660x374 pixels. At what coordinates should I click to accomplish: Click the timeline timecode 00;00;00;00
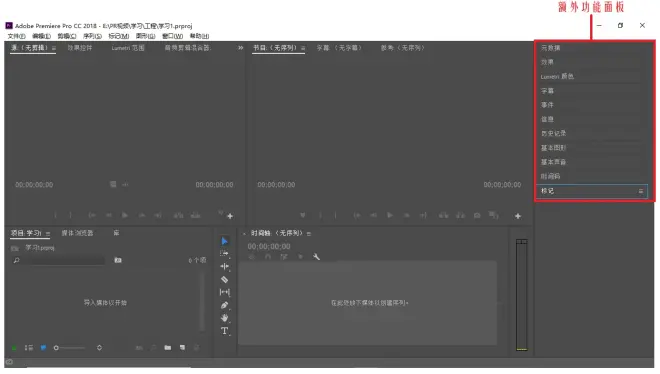click(x=269, y=247)
